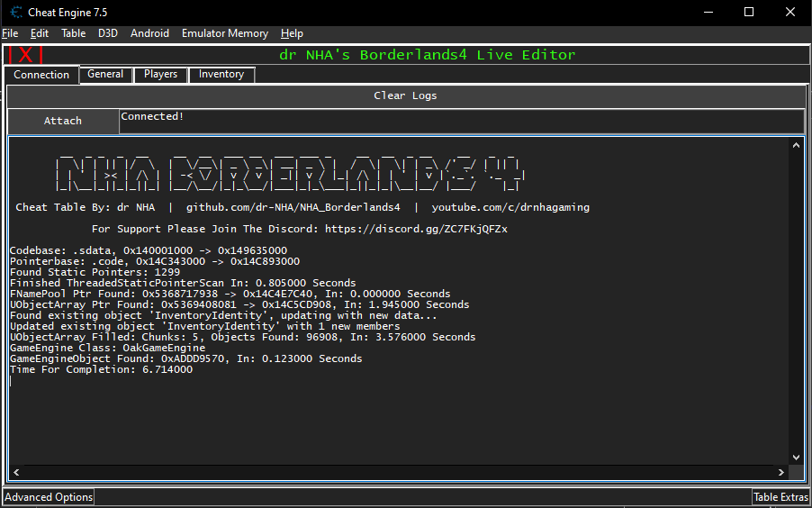This screenshot has width=812, height=508.
Task: Click the 'Found existing object InventoryIdentity' line
Action: coord(223,315)
